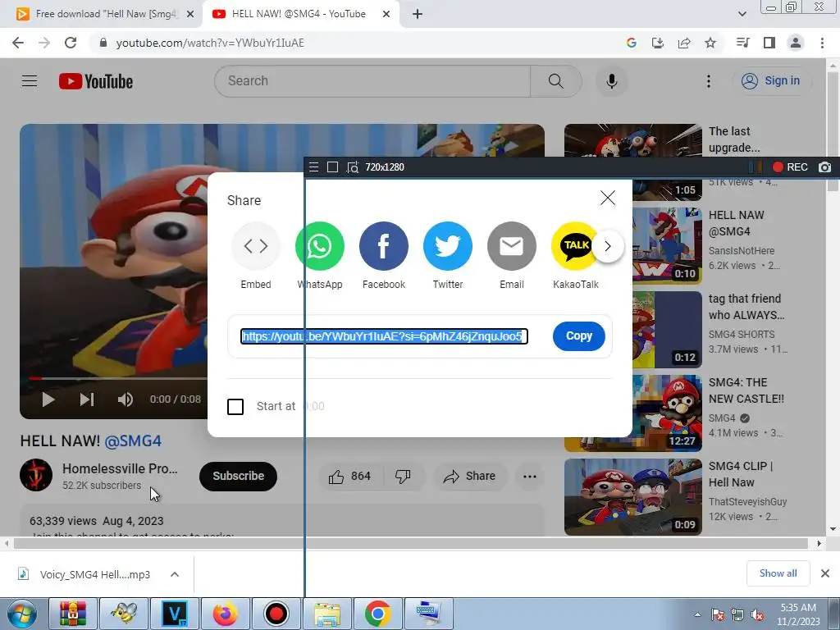
Task: Open the Share button below video
Action: point(469,477)
